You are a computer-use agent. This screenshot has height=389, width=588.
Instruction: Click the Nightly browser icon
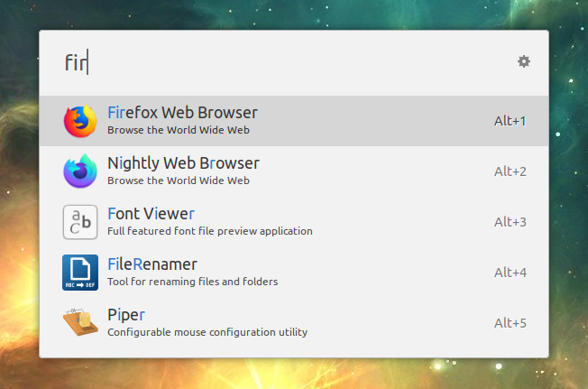80,171
